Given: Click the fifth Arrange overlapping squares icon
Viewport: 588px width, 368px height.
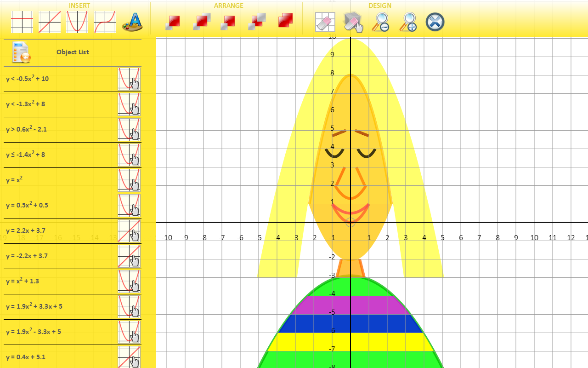Looking at the screenshot, I should coord(285,21).
